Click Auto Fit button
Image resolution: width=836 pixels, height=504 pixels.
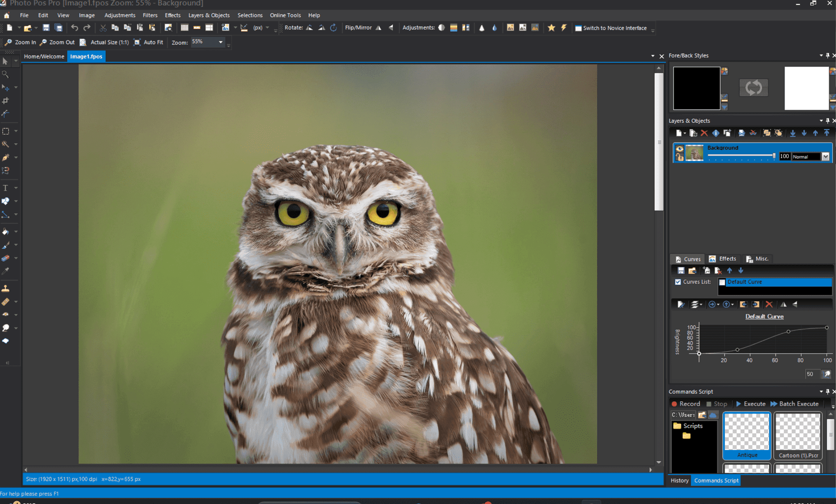pyautogui.click(x=148, y=42)
